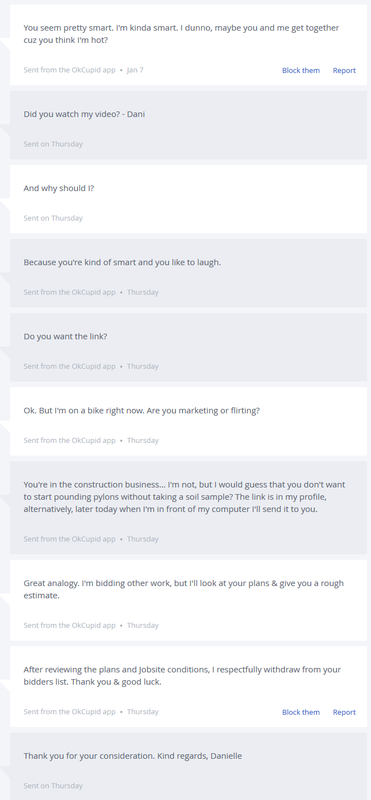Select 'Thank you for your consideration' message

(x=133, y=756)
